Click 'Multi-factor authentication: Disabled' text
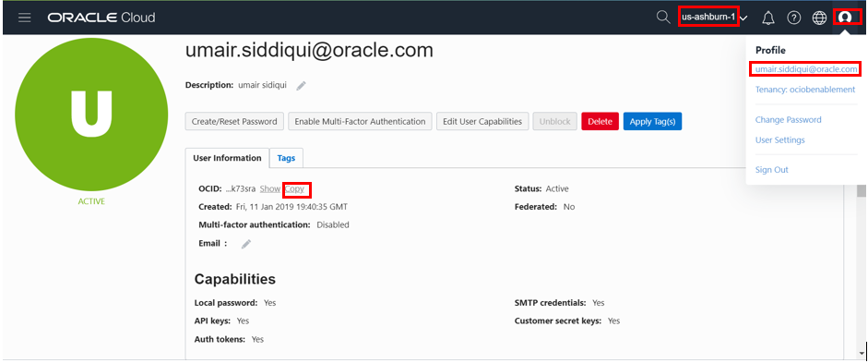 click(273, 225)
